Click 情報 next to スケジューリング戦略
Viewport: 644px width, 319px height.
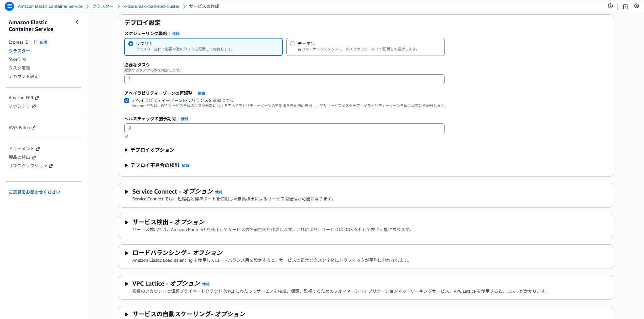[176, 34]
